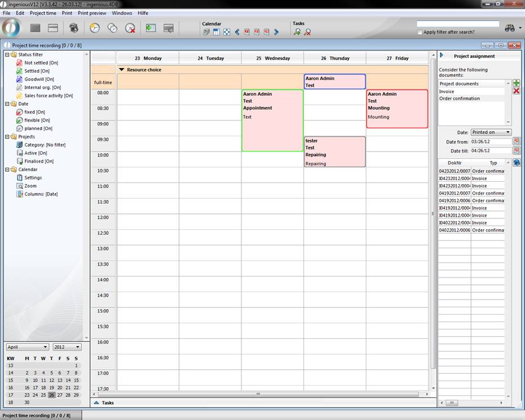Open the Project time menu
The image size is (525, 420).
(x=43, y=13)
